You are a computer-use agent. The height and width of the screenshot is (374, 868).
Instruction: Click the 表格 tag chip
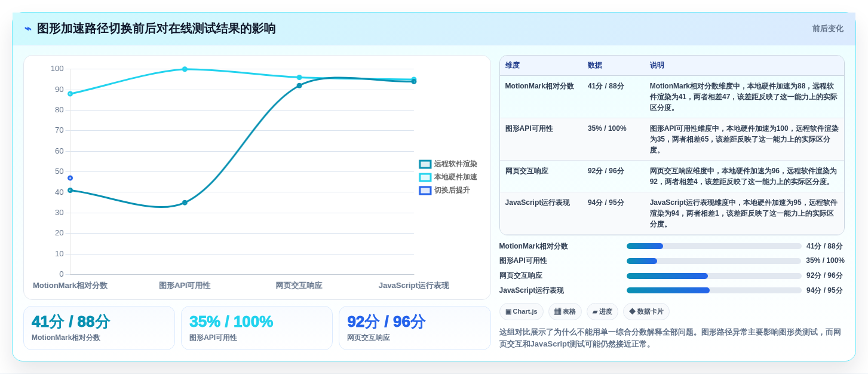pos(565,311)
